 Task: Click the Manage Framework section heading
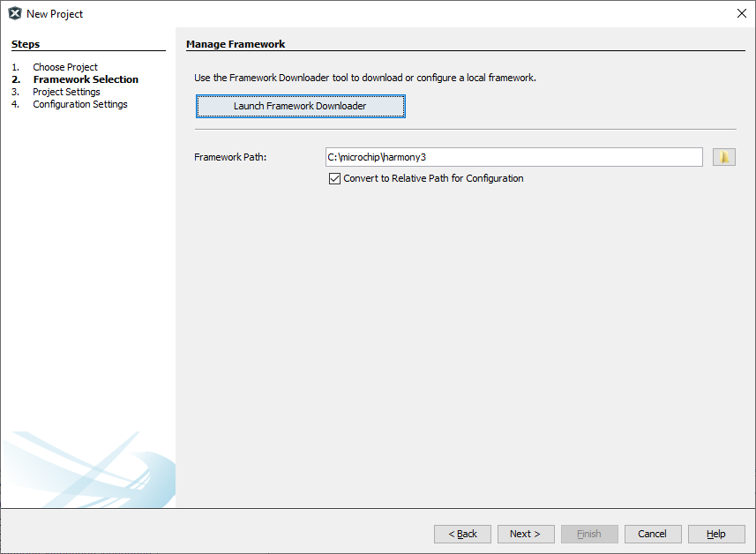236,44
